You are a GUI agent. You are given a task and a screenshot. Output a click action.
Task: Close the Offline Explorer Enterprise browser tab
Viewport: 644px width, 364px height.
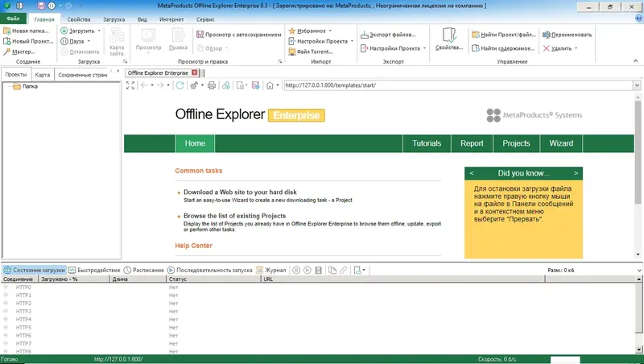pos(195,72)
